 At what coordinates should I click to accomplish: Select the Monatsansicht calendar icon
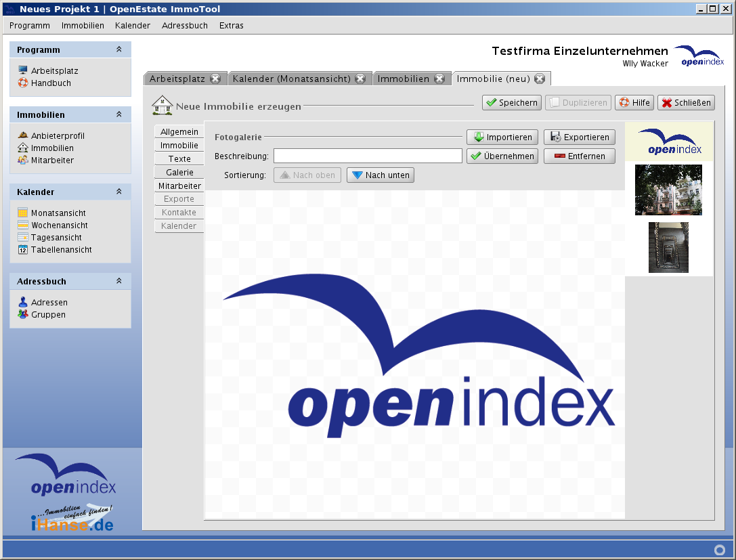[23, 213]
